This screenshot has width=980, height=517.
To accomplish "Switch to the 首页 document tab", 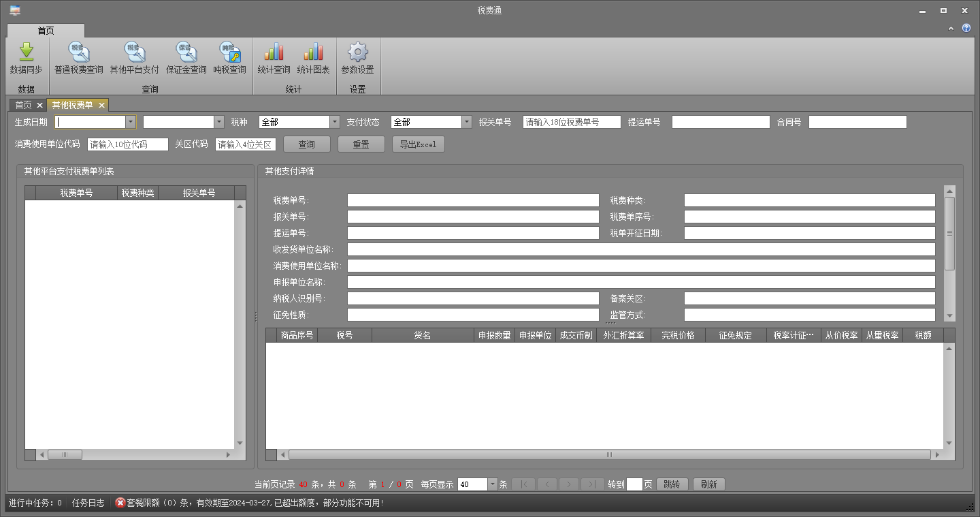I will coord(24,105).
